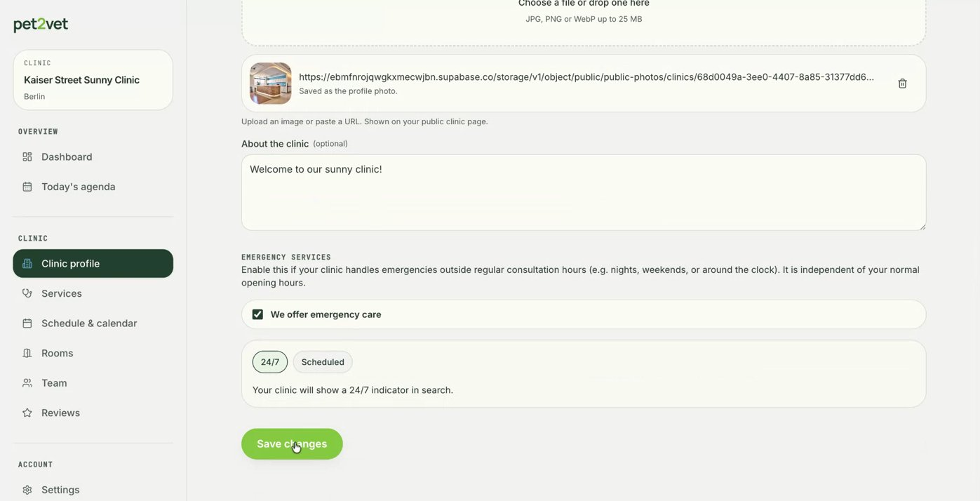The image size is (980, 501).
Task: Click the Team people icon
Action: click(x=27, y=383)
